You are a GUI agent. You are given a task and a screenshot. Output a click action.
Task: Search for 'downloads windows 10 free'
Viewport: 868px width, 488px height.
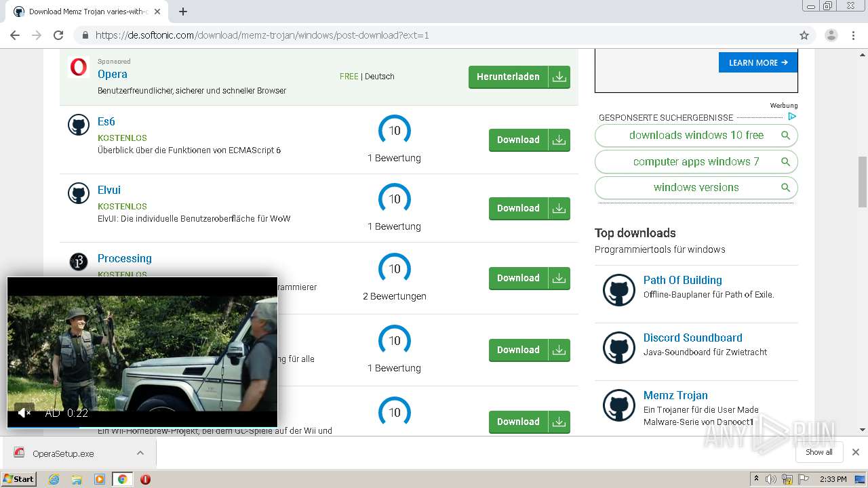696,136
